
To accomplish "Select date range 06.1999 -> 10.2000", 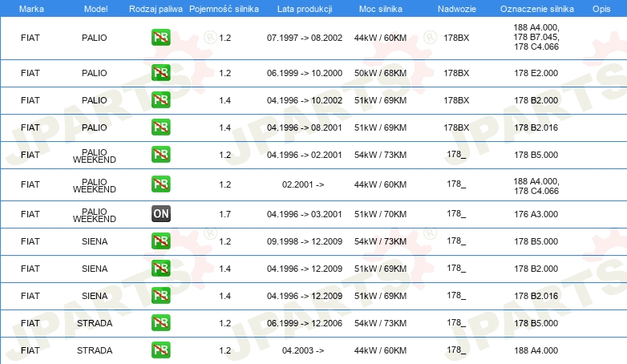I will click(305, 73).
